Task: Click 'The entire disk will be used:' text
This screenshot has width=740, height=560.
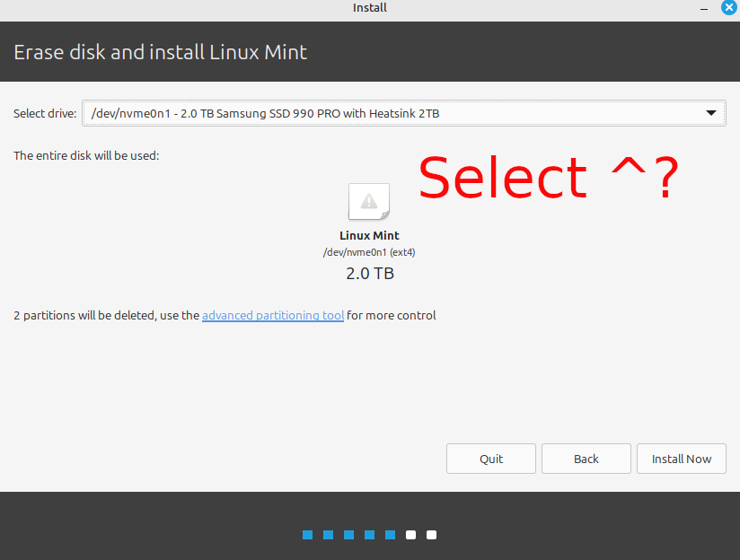Action: pos(86,155)
